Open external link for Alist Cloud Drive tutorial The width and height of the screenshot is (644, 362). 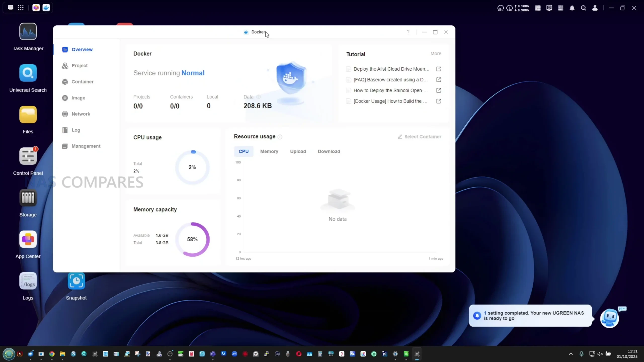click(x=438, y=69)
